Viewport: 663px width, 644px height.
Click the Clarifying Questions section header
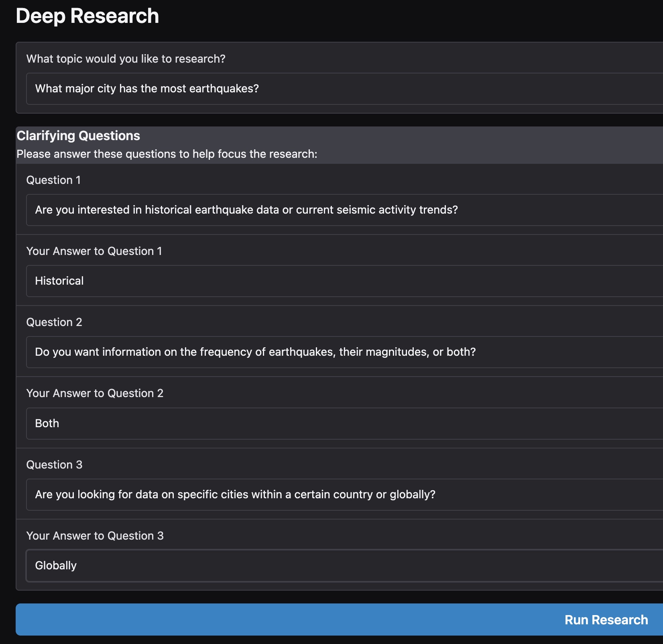pos(78,135)
